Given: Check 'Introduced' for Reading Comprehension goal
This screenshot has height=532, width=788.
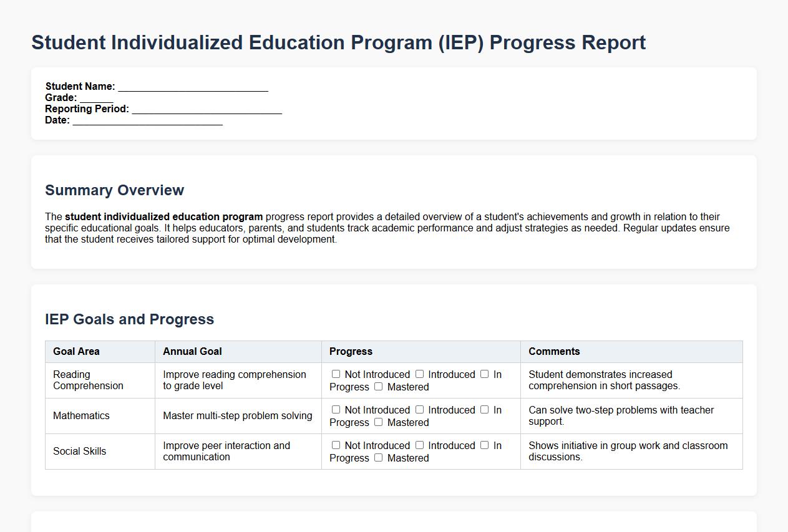Looking at the screenshot, I should tap(419, 374).
